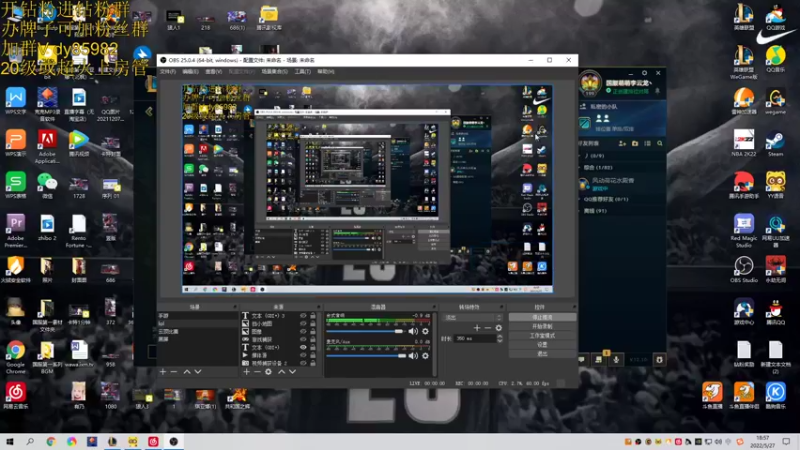Open Steam desktop shortcut

(x=775, y=144)
